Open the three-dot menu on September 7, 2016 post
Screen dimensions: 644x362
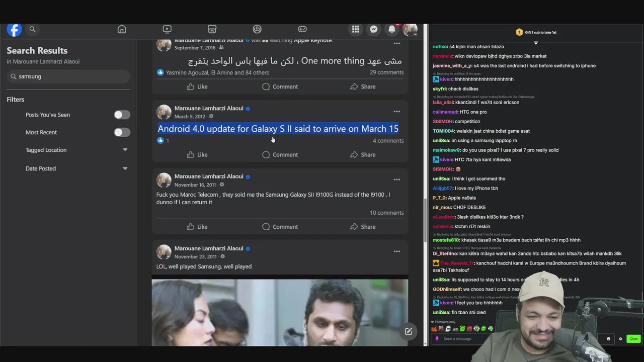coord(397,43)
